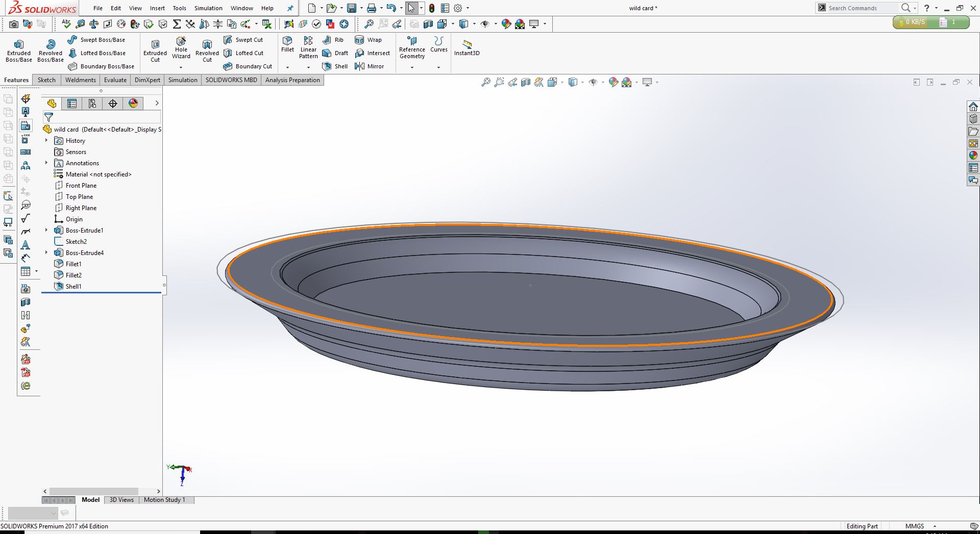Screen dimensions: 980x534
Task: Click the Extruded Boss/Base tool
Action: 19,51
